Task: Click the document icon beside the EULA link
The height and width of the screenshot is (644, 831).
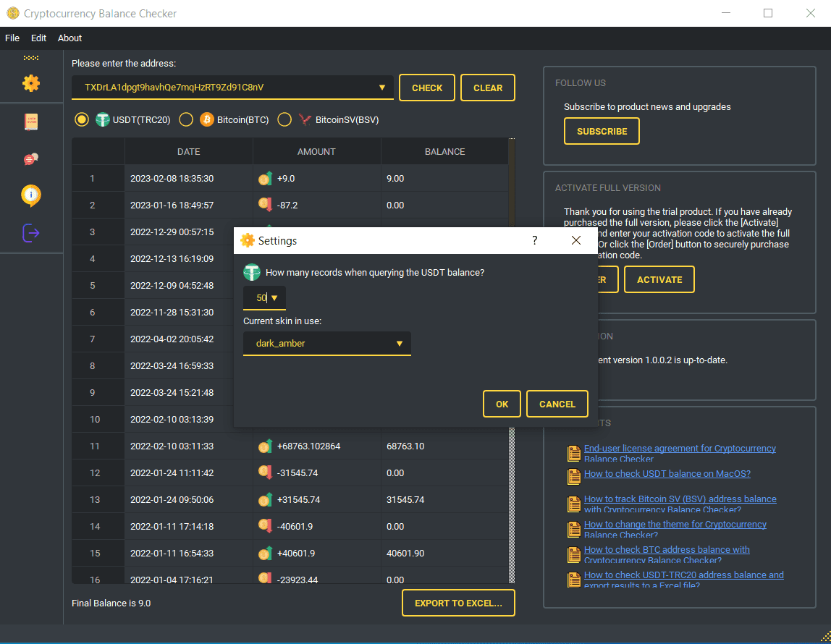Action: [573, 453]
